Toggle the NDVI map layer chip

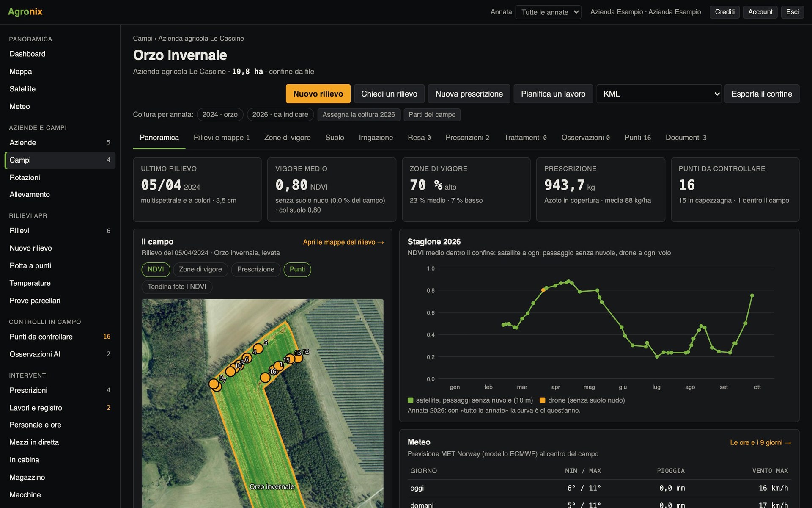(x=156, y=269)
